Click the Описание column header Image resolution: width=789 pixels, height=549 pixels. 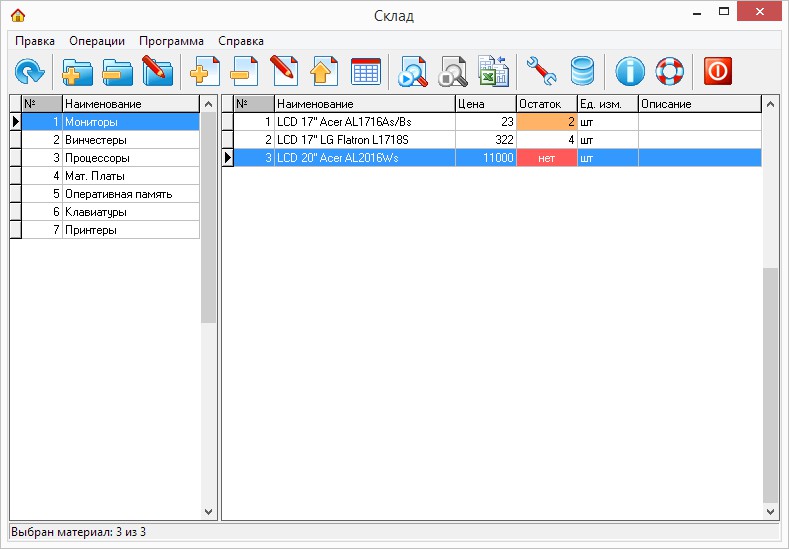(699, 104)
